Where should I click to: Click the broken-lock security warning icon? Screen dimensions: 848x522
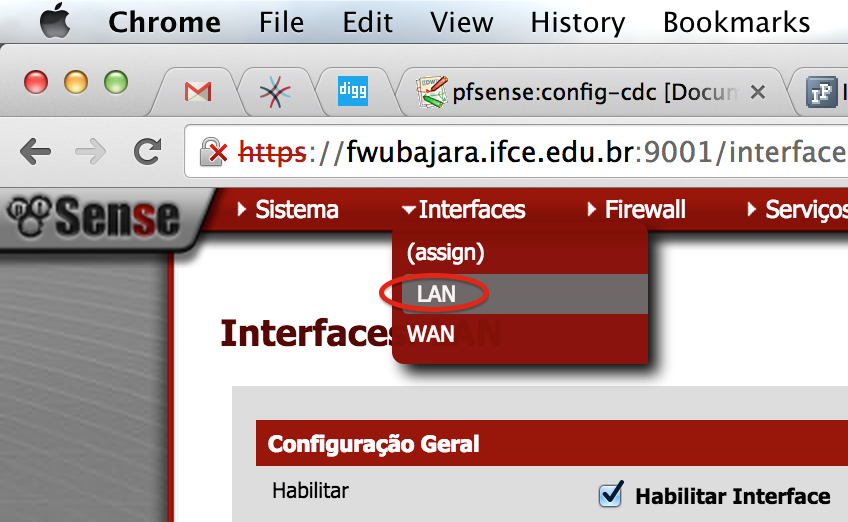click(214, 151)
